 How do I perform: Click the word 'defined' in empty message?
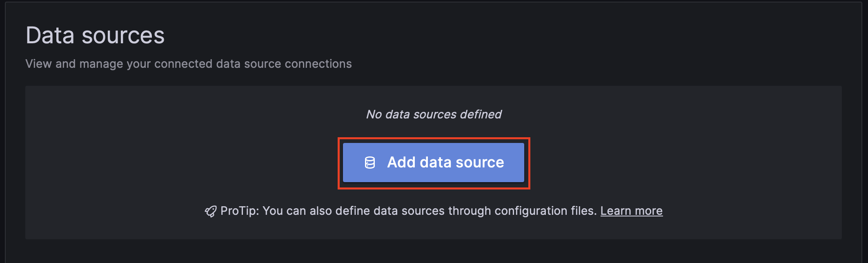(481, 114)
